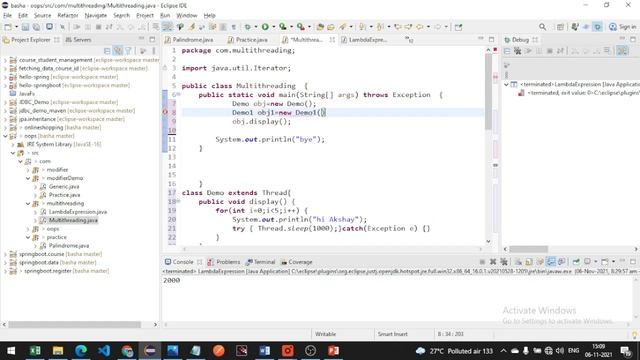Switch to the Problems tab
The image size is (640, 360).
(224, 262)
